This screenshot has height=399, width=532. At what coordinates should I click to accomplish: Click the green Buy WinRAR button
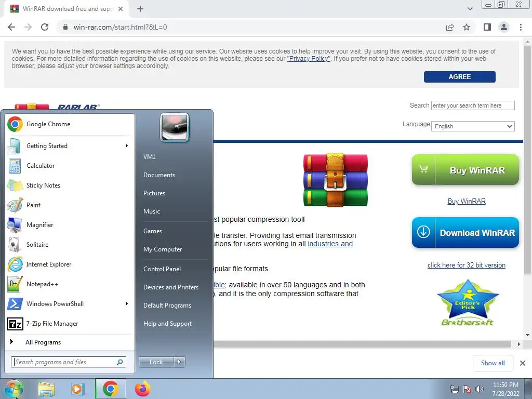click(x=465, y=170)
